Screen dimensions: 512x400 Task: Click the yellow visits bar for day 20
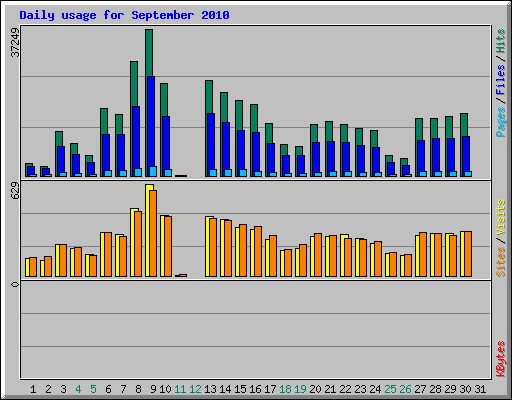[312, 256]
